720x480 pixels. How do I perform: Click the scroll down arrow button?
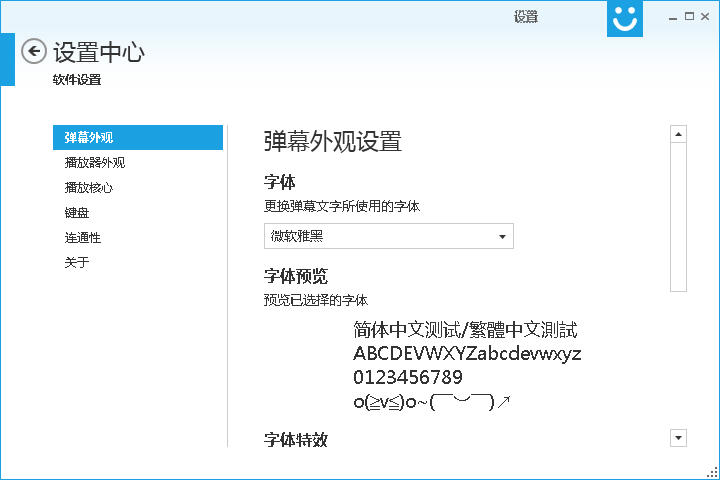pos(679,437)
